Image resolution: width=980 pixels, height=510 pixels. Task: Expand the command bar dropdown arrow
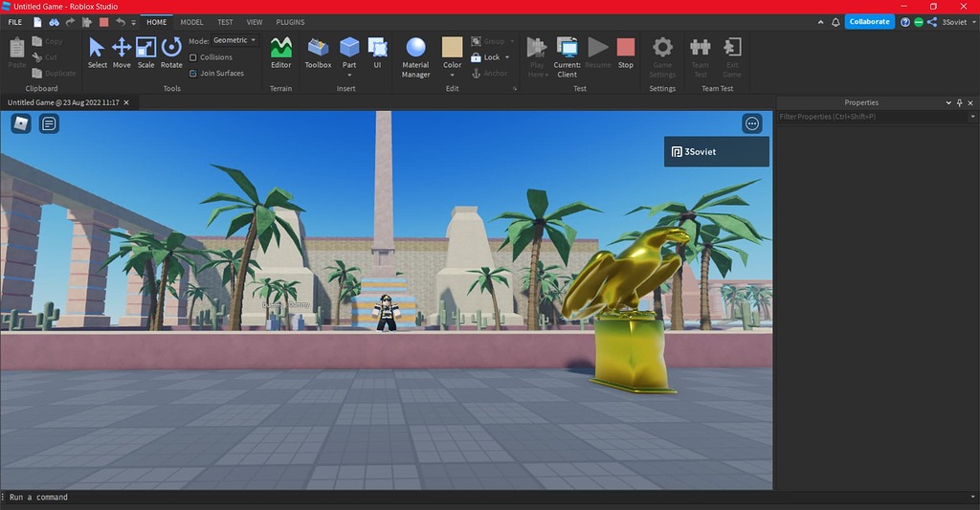click(x=972, y=498)
